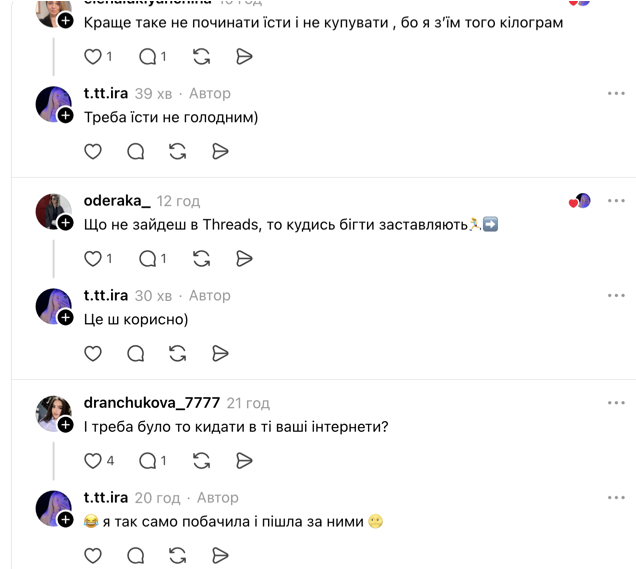Like dranchukova_7777's comment
Screen dimensions: 636x569
93,460
